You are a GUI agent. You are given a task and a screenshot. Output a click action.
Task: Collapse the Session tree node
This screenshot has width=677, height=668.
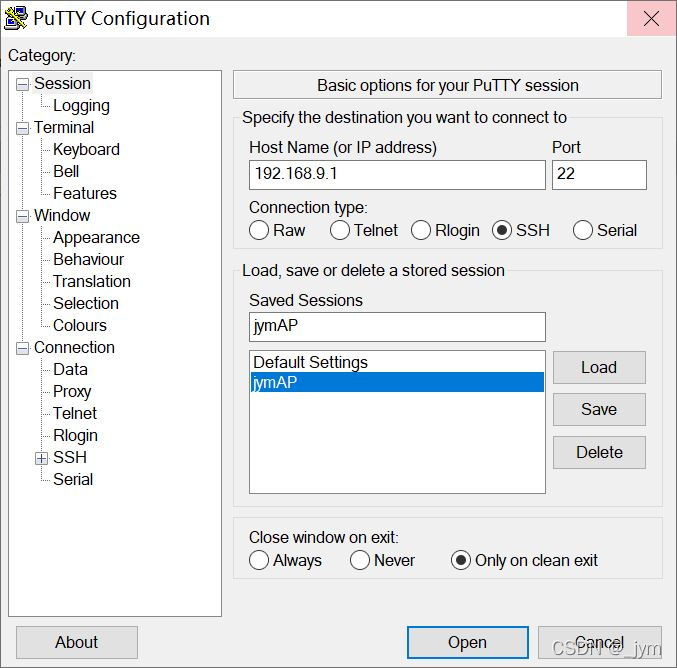click(x=22, y=84)
